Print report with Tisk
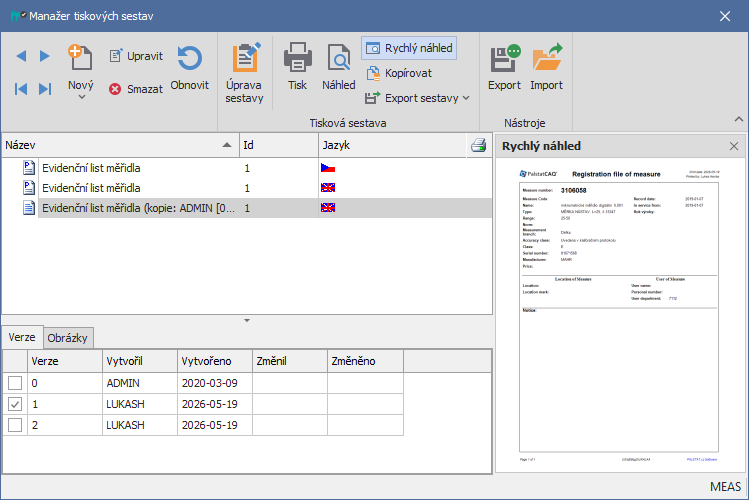This screenshot has height=500, width=749. tap(298, 66)
